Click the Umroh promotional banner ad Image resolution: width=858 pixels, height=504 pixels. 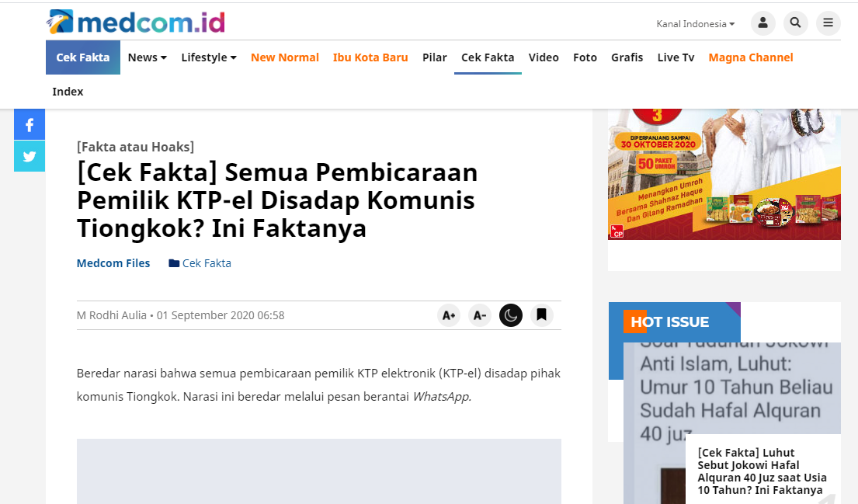point(724,174)
